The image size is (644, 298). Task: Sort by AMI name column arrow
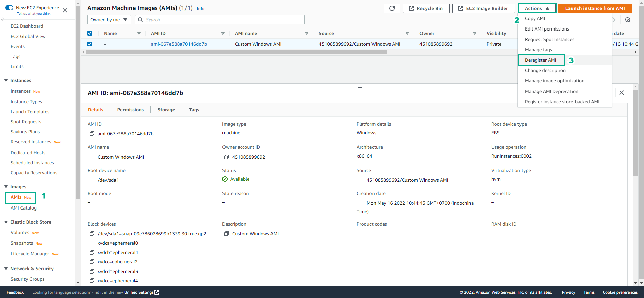(x=307, y=33)
